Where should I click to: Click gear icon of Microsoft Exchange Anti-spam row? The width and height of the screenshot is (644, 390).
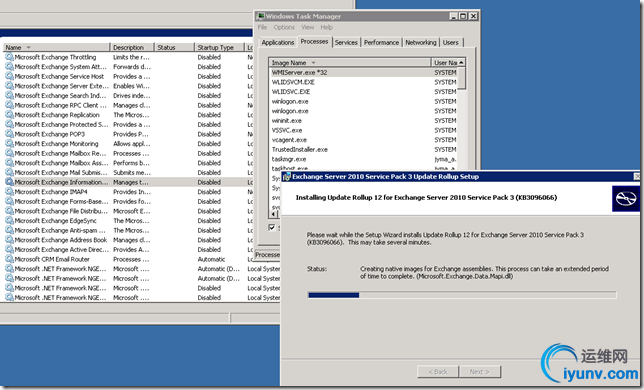click(x=9, y=230)
